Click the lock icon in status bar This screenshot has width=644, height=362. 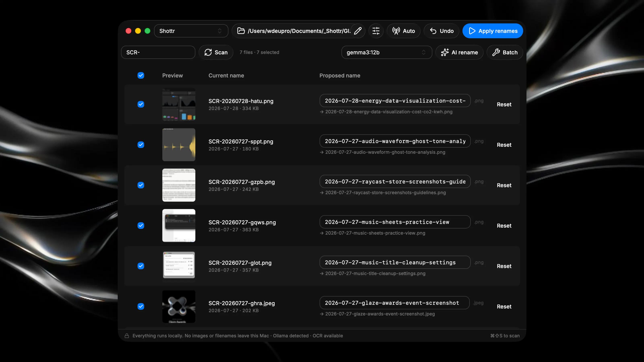127,336
